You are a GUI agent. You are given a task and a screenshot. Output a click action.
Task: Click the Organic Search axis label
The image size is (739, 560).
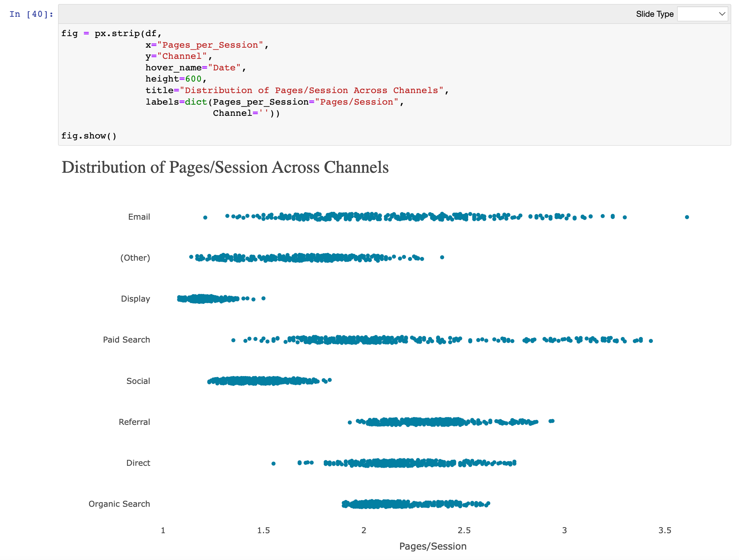coord(119,504)
